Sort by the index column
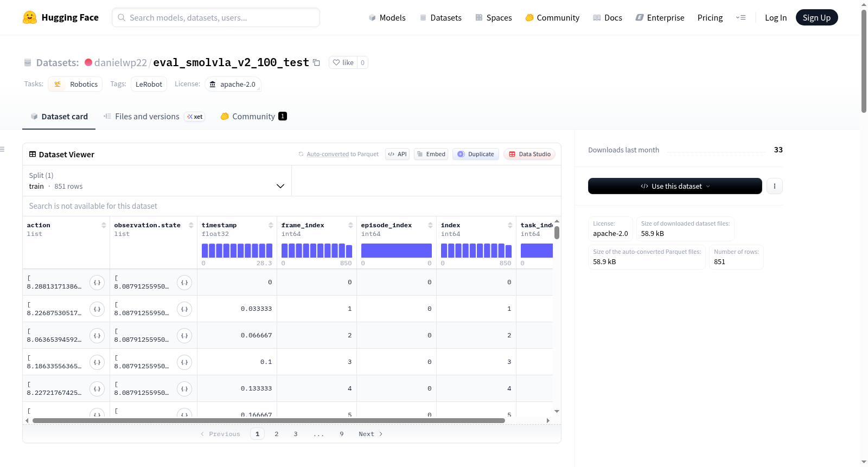 [x=510, y=225]
